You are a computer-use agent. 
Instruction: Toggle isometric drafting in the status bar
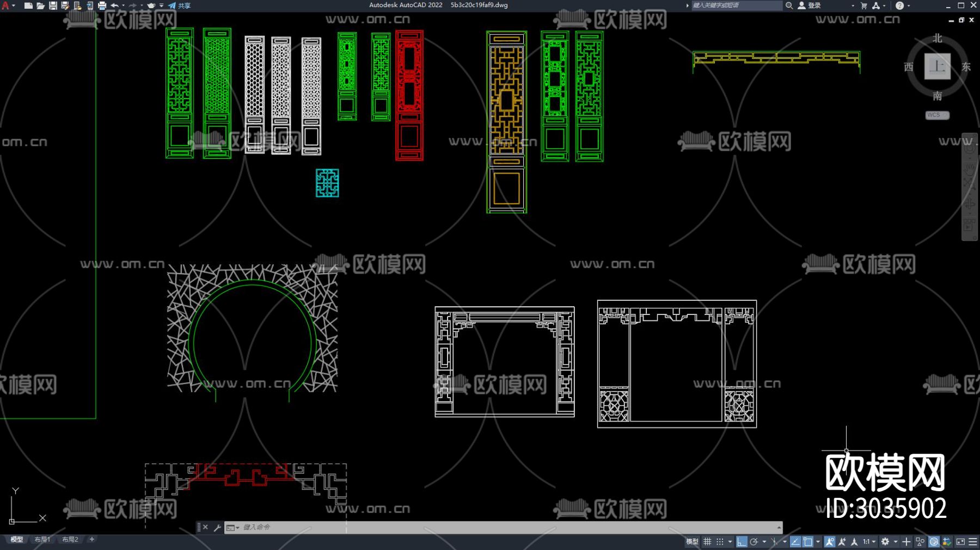pos(774,542)
